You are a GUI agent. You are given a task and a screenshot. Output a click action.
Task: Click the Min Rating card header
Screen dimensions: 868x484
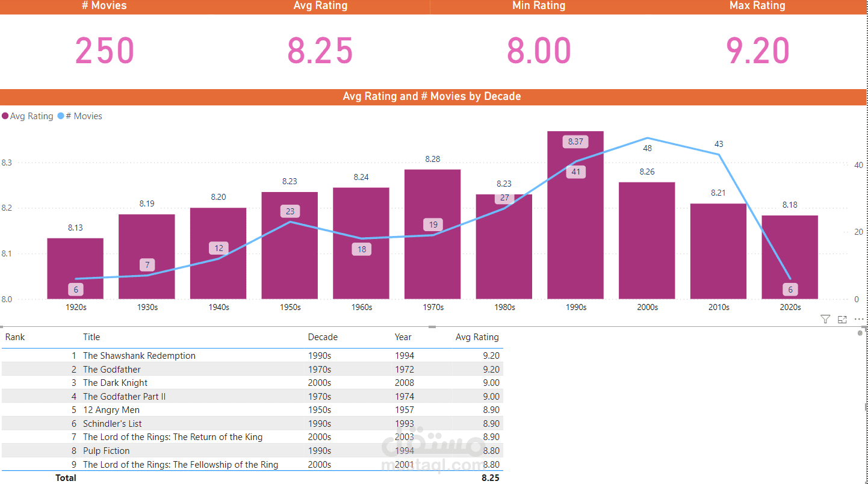pos(539,5)
